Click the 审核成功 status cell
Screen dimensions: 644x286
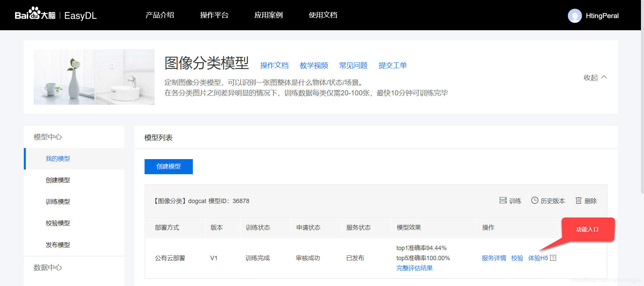(x=308, y=258)
